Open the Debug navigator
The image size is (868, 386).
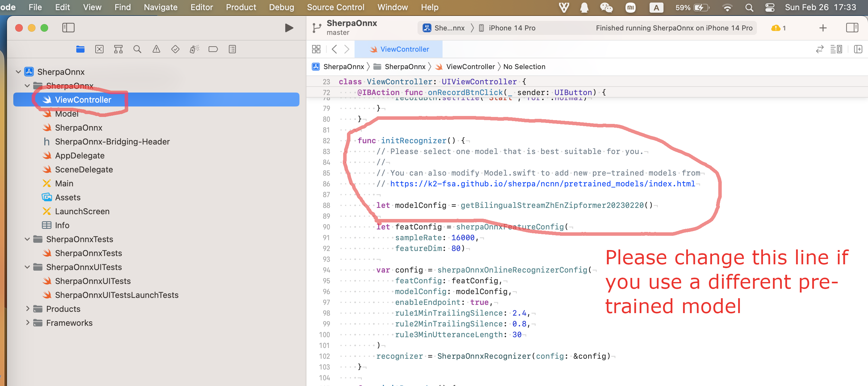[194, 49]
